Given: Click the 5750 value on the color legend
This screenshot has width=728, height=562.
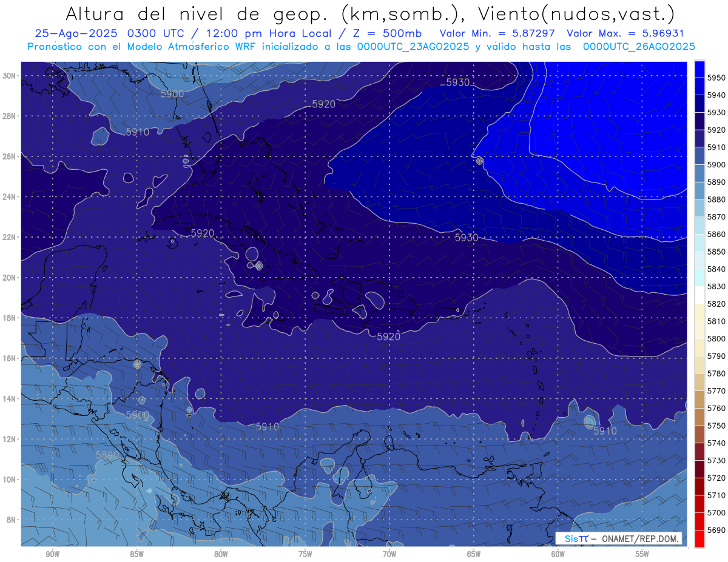Looking at the screenshot, I should click(716, 426).
